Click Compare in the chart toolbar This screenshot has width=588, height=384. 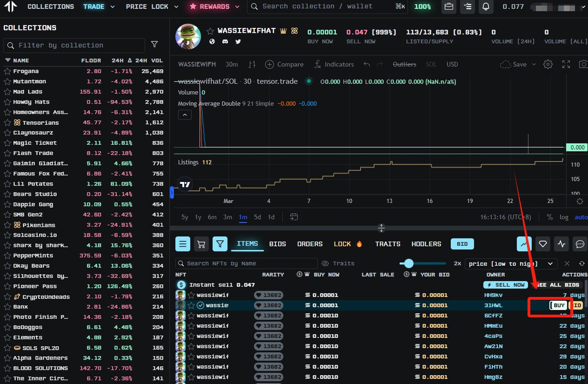pos(284,64)
